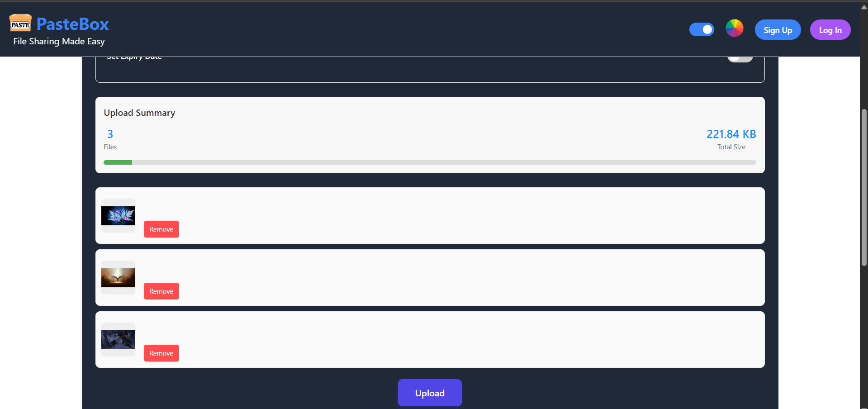Open the rainbow color theme picker
The height and width of the screenshot is (409, 868).
(735, 29)
